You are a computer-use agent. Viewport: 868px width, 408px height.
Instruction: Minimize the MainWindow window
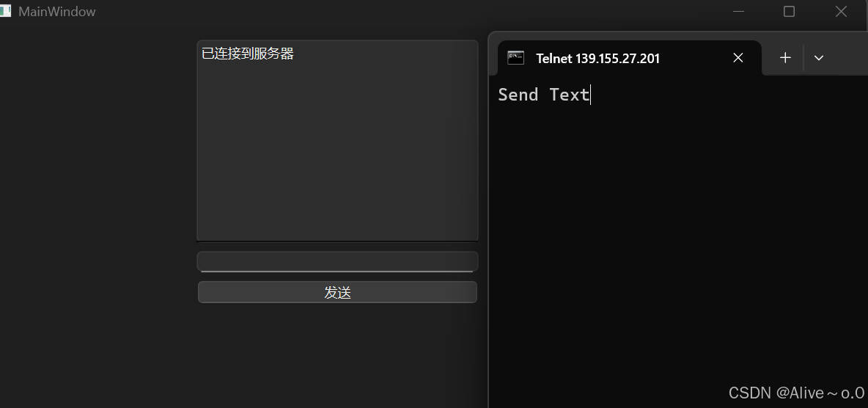click(738, 11)
